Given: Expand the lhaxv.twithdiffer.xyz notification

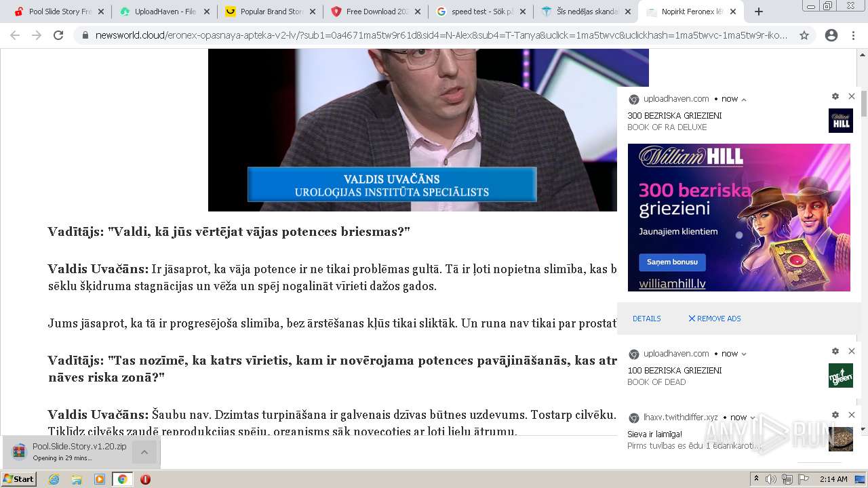Looking at the screenshot, I should point(753,418).
